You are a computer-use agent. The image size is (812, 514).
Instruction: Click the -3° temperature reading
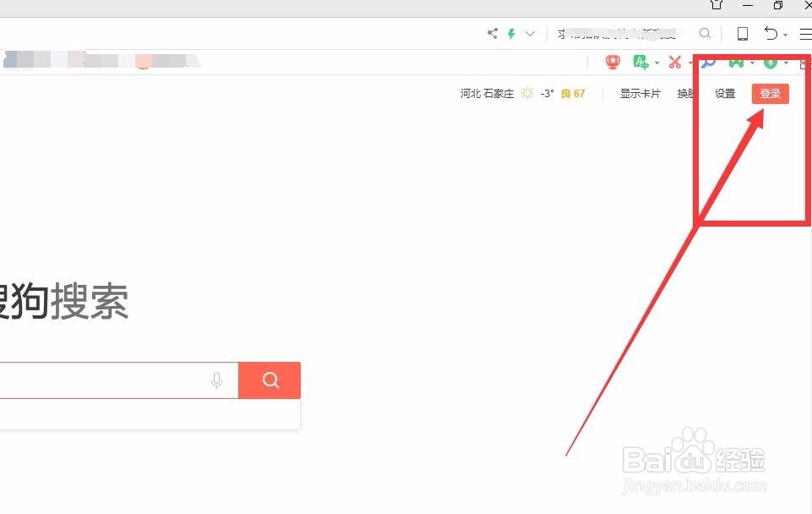click(548, 94)
